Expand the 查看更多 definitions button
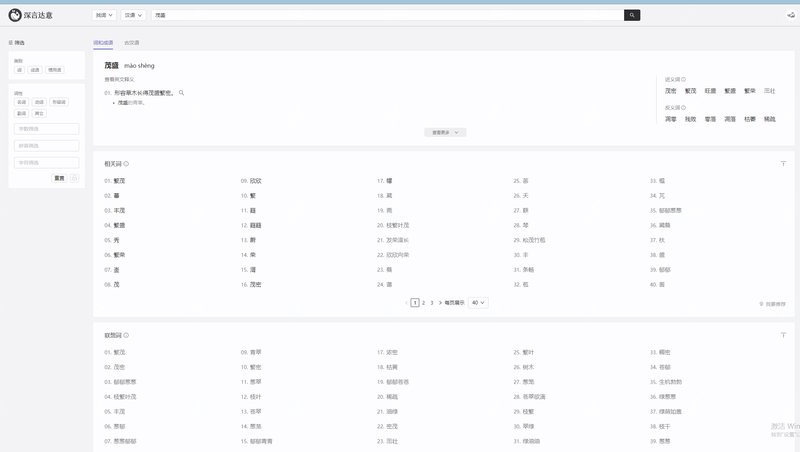This screenshot has height=452, width=800. click(x=445, y=132)
